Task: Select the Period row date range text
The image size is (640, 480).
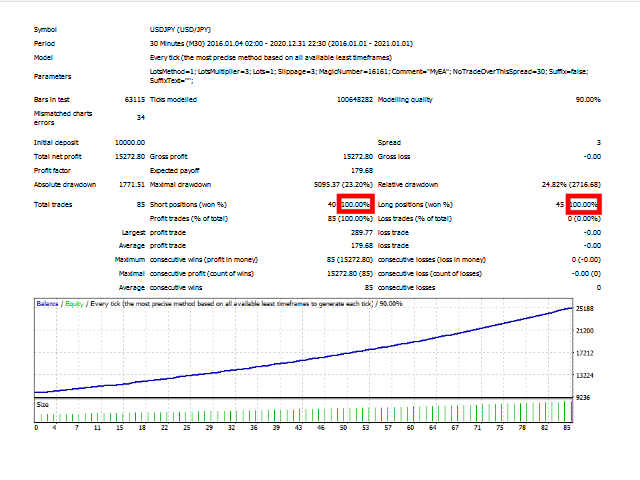Action: click(281, 44)
